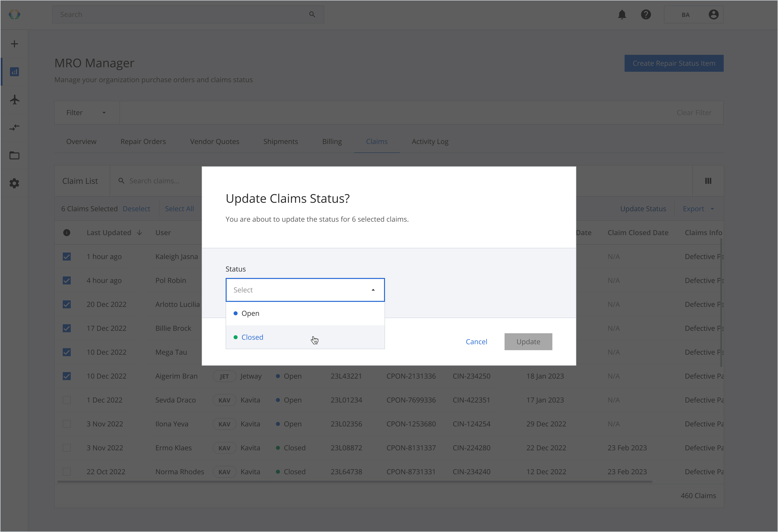Screen dimensions: 778x532
Task: Uncheck the Kaleigh Jasna row checkbox
Action: pyautogui.click(x=67, y=257)
